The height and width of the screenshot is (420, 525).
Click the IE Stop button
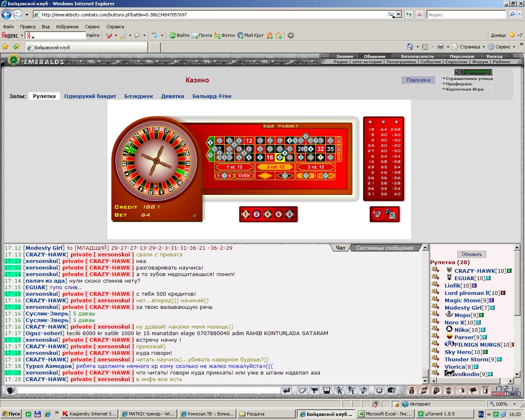pos(419,14)
